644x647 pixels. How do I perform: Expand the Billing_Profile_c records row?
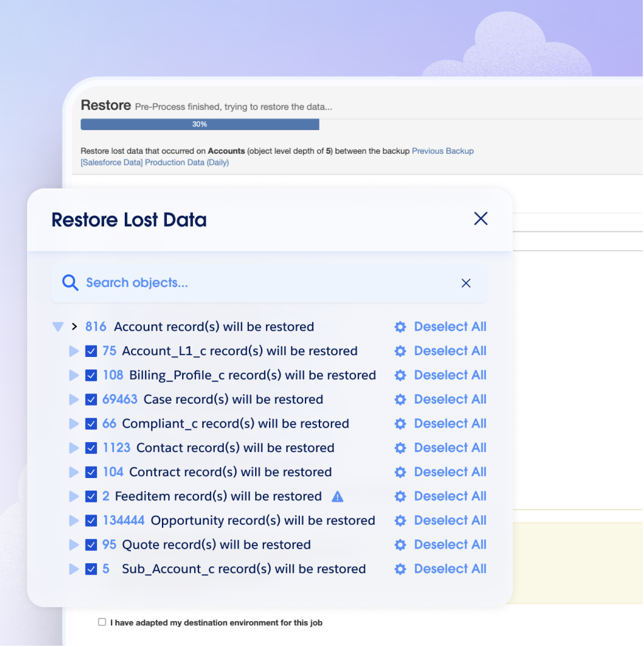point(74,375)
